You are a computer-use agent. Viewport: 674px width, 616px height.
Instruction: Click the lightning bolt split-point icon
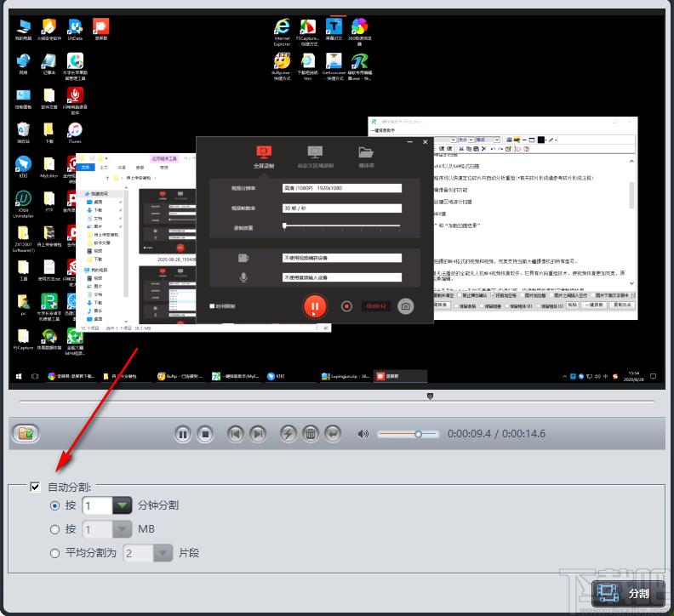[288, 434]
